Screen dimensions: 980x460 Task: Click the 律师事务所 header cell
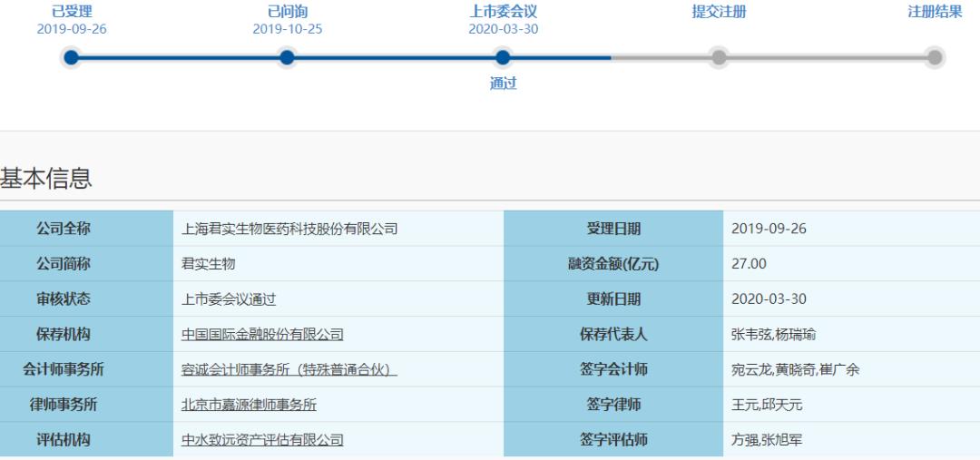pyautogui.click(x=86, y=405)
